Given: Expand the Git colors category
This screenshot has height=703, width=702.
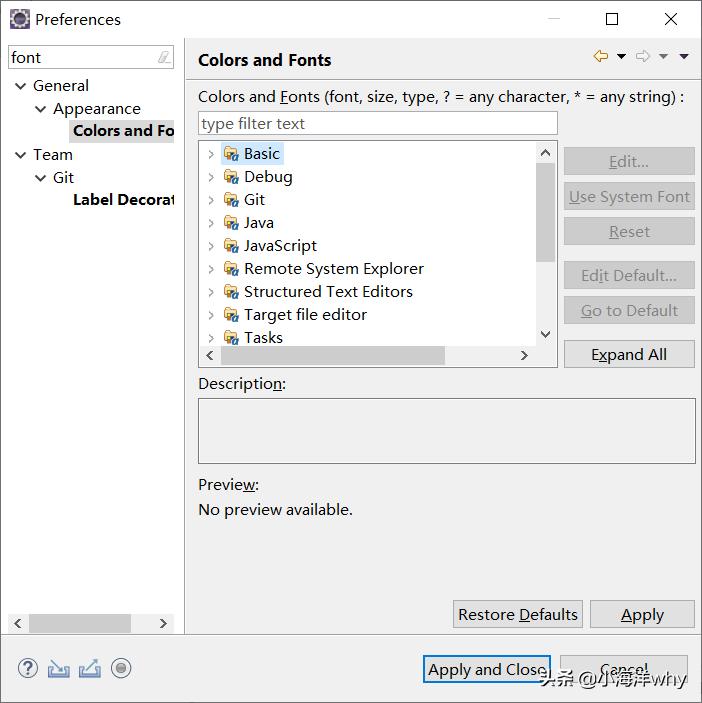Looking at the screenshot, I should click(211, 200).
